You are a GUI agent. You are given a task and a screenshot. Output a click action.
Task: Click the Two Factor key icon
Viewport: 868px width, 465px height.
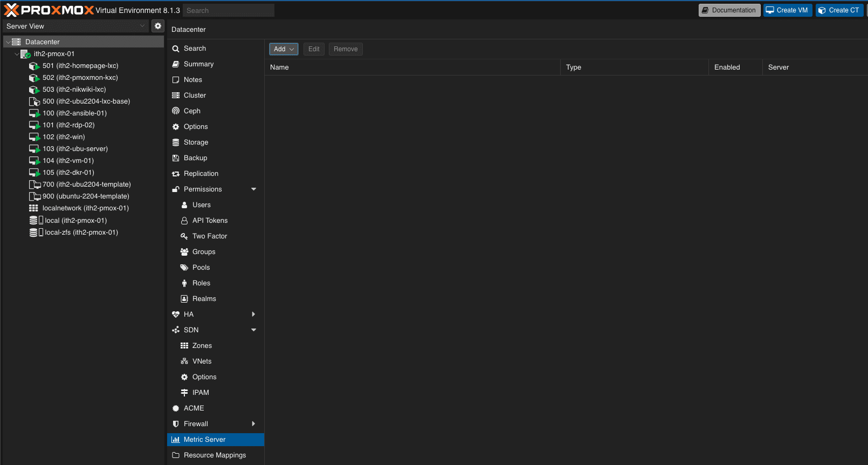click(184, 236)
